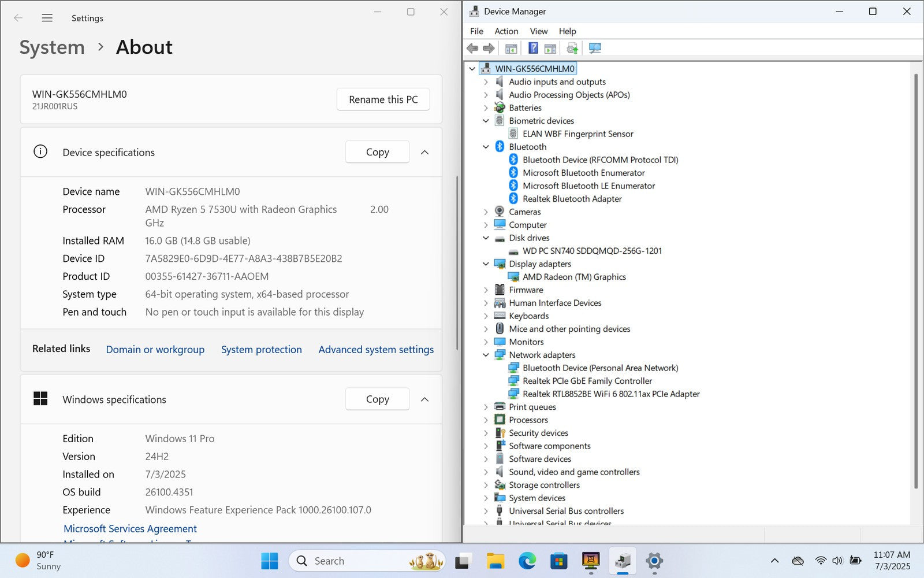
Task: Click the Help icon in Device Manager toolbar
Action: point(533,49)
